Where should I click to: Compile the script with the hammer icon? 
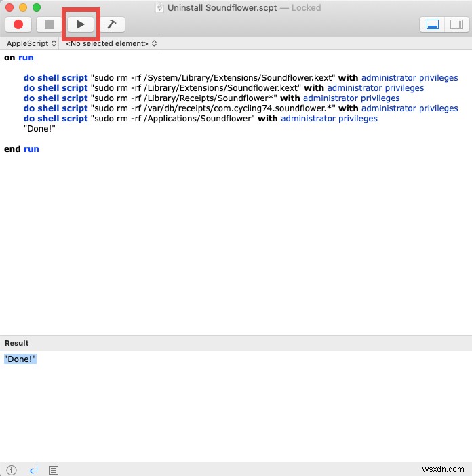(x=112, y=24)
